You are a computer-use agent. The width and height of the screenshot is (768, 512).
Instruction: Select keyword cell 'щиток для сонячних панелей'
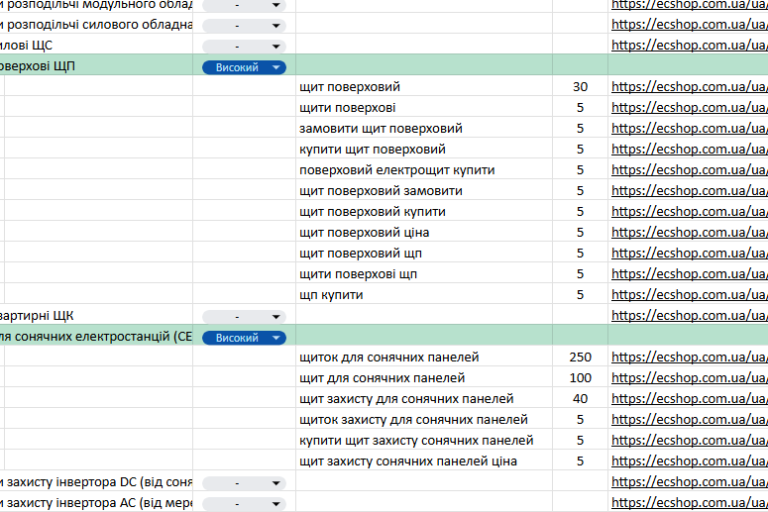[424, 357]
